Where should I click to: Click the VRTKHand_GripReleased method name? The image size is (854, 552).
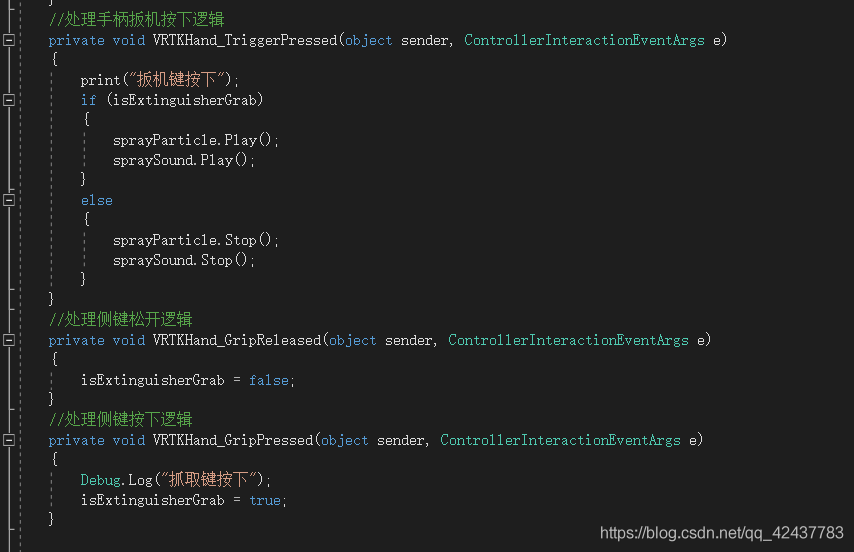[236, 340]
